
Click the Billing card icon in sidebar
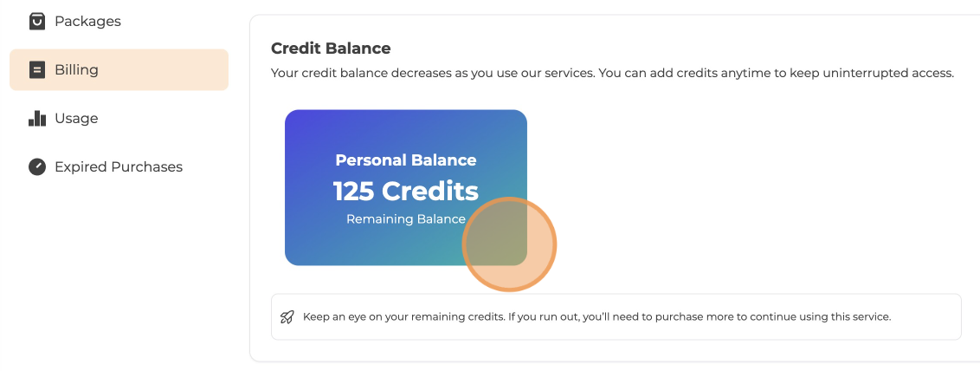pos(36,70)
